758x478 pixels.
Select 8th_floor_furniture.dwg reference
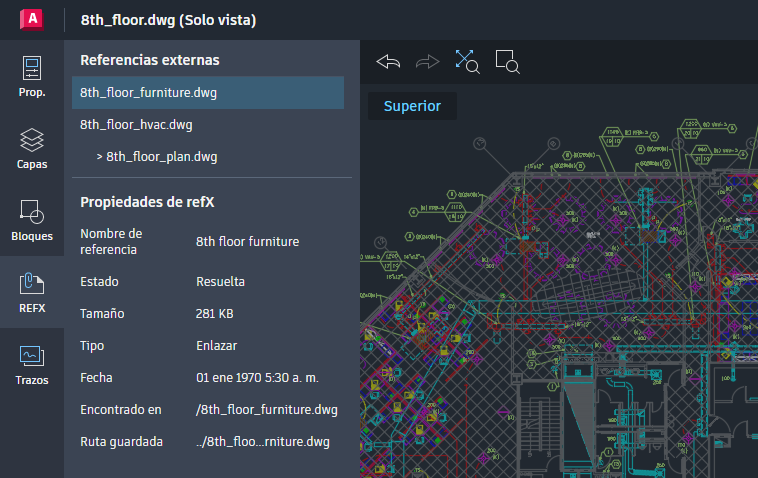[x=208, y=92]
